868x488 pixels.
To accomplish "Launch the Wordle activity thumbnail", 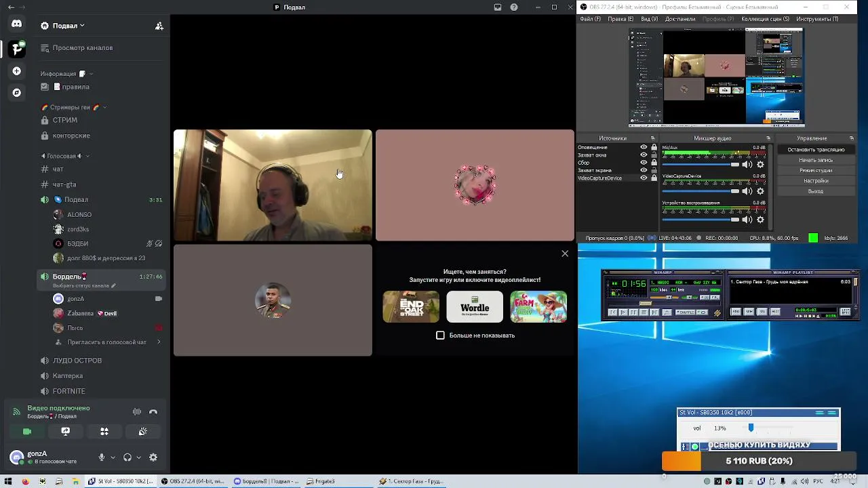I will pyautogui.click(x=475, y=307).
